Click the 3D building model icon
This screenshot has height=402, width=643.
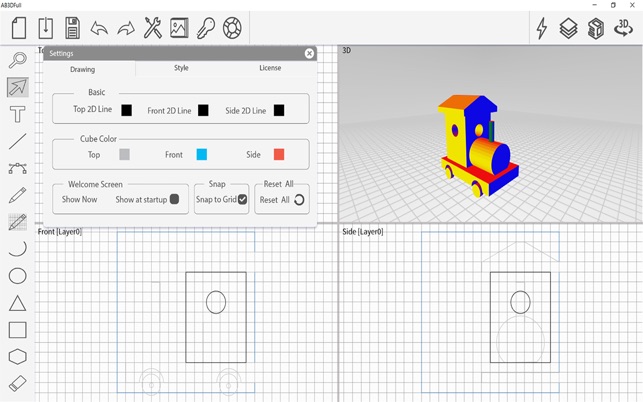[595, 28]
